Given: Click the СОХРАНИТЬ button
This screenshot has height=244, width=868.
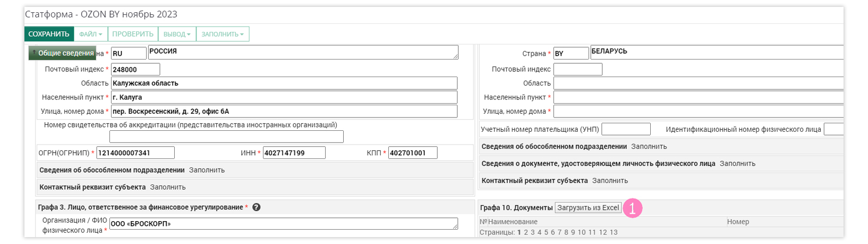Looking at the screenshot, I should point(49,34).
